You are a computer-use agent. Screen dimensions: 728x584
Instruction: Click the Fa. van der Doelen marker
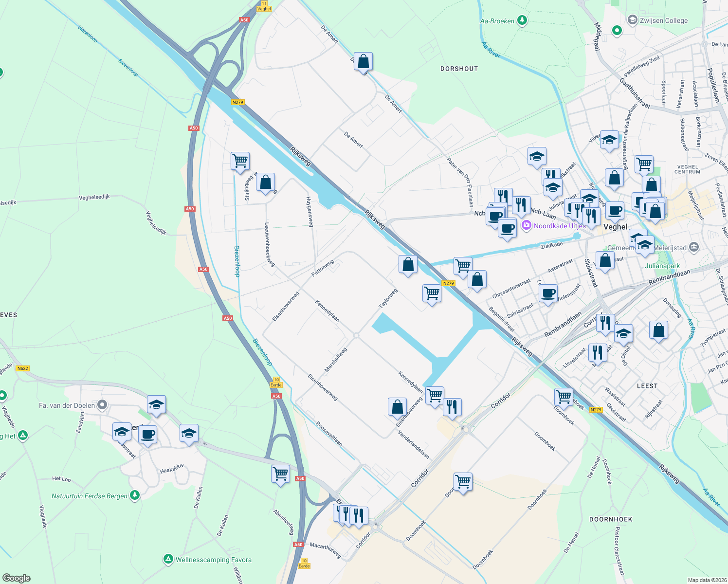pos(102,405)
